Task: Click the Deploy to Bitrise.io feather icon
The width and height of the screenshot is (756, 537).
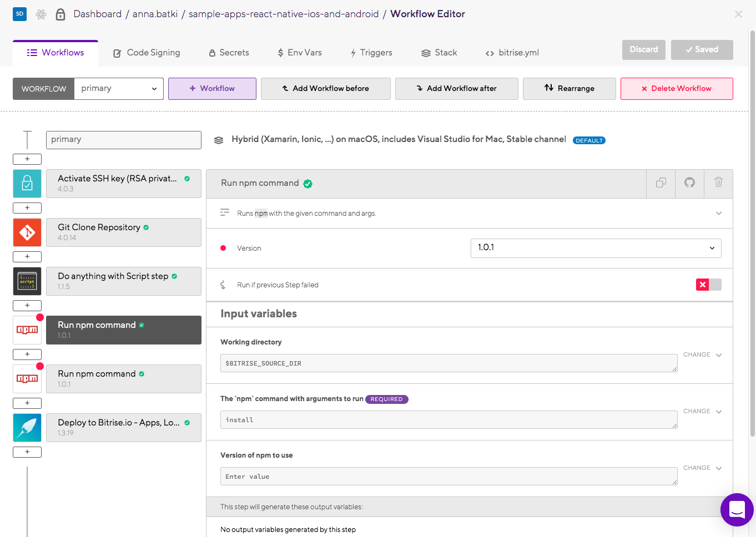Action: (27, 428)
